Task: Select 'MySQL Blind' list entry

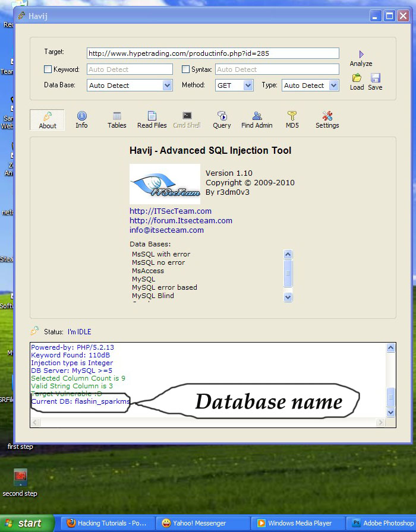Action: click(153, 296)
